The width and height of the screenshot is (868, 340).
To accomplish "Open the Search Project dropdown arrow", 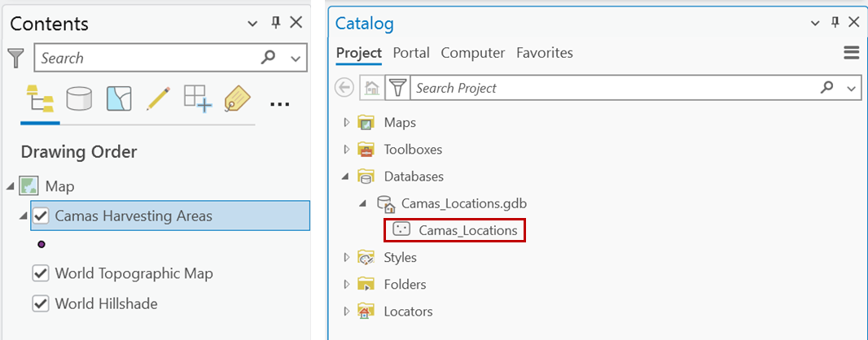I will (x=852, y=88).
